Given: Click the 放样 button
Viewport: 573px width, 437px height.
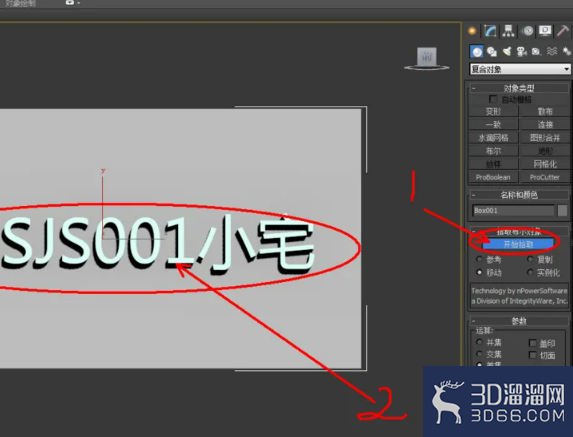Looking at the screenshot, I should (493, 164).
